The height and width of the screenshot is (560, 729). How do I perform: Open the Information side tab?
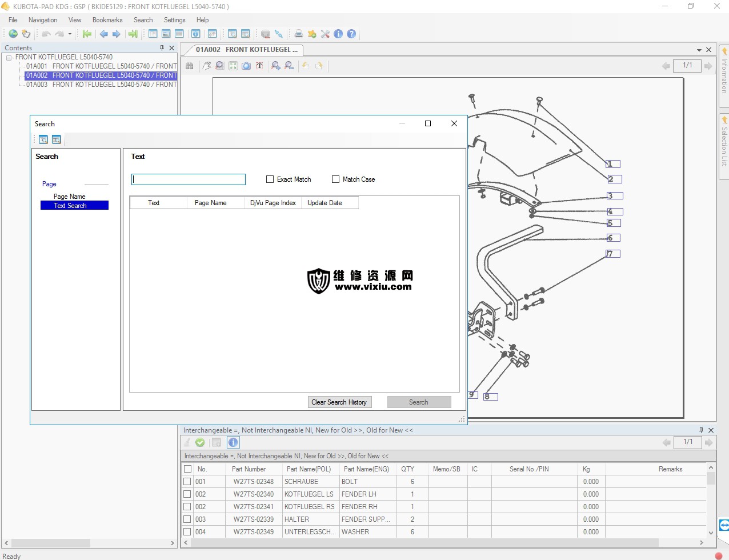tap(724, 75)
